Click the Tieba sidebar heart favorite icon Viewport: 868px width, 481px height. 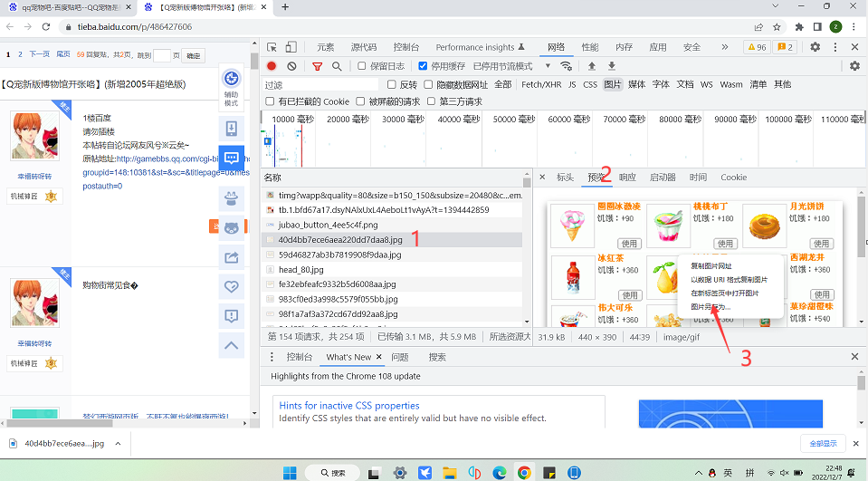pos(232,286)
